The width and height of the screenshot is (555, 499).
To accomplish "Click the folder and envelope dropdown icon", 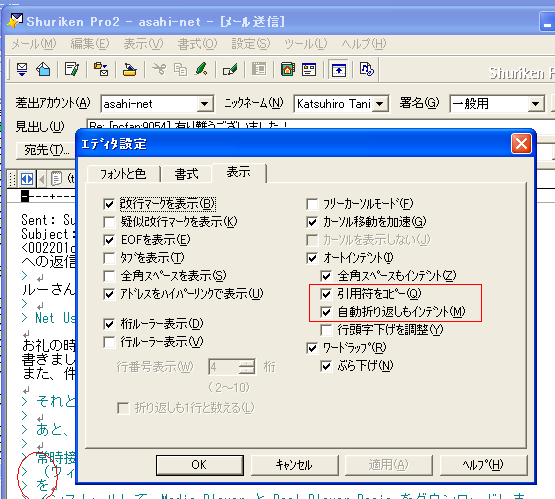I will pyautogui.click(x=101, y=69).
